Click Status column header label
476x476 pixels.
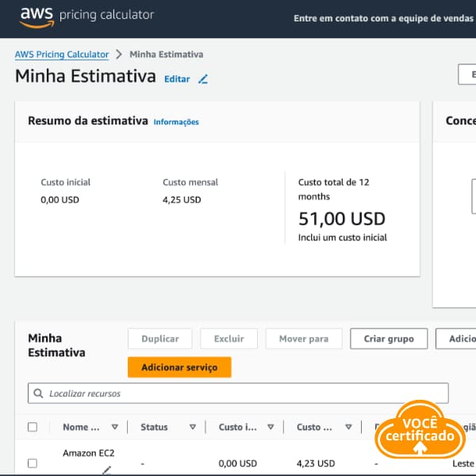[154, 427]
